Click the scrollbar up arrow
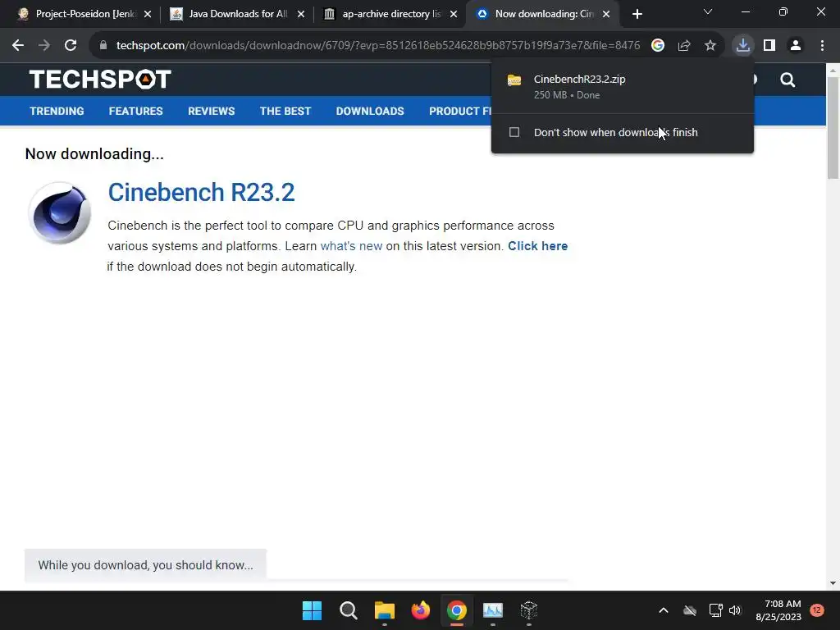 [833, 71]
